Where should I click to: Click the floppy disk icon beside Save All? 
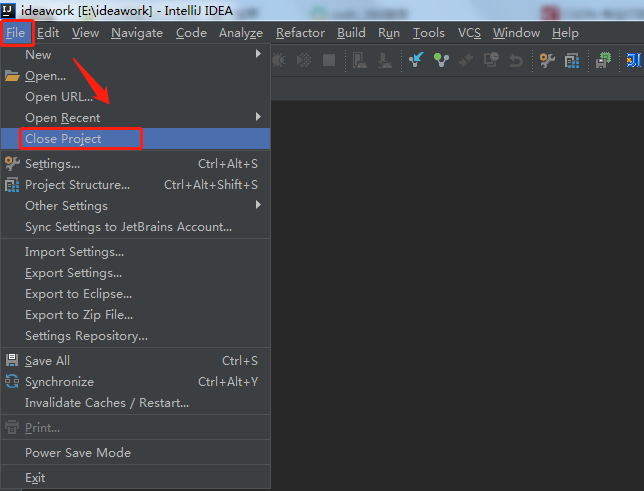click(12, 360)
